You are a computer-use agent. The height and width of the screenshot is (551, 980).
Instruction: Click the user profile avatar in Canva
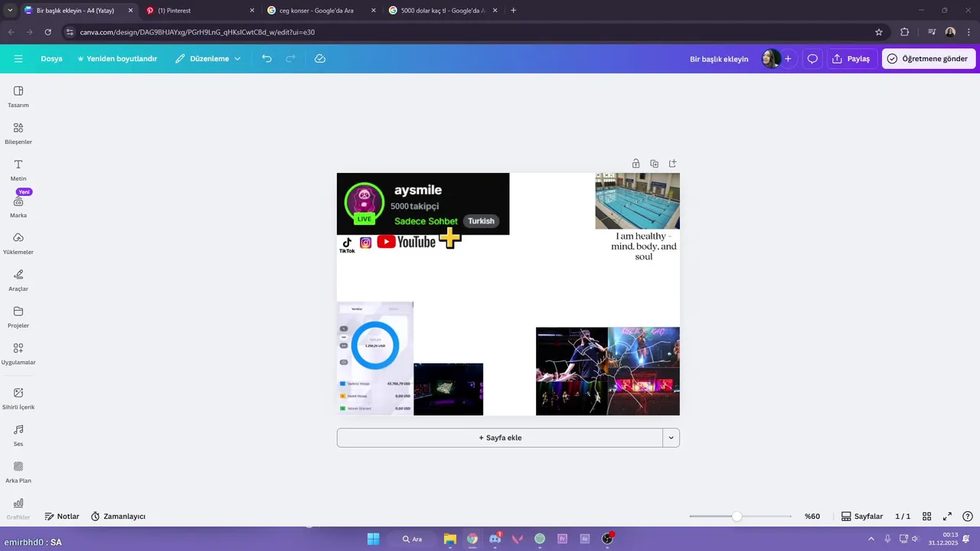click(770, 59)
